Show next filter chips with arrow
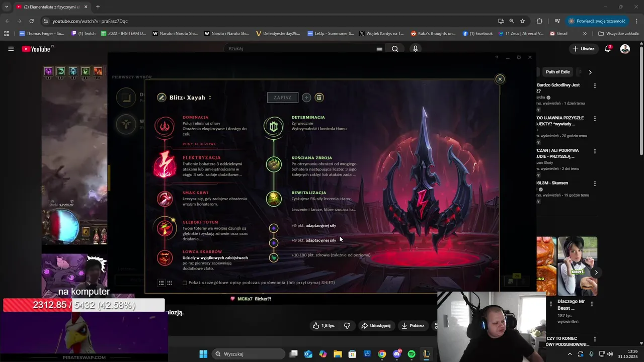The height and width of the screenshot is (362, 644). (590, 72)
